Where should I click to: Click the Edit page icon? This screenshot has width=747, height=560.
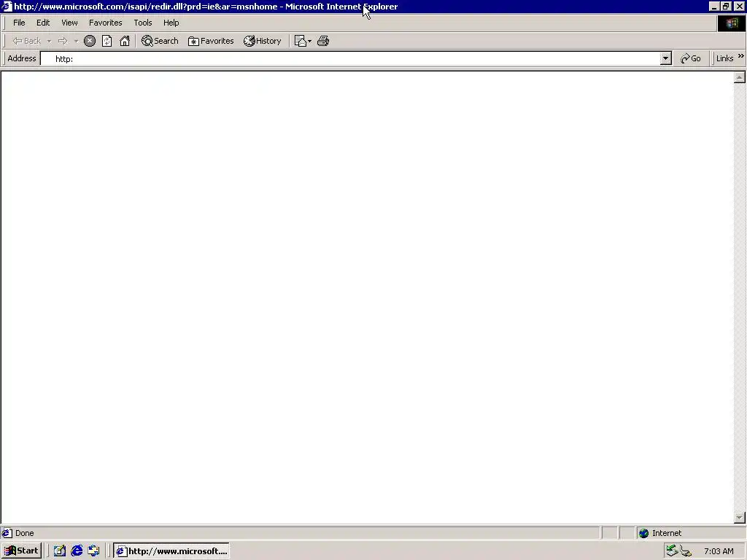(x=300, y=41)
